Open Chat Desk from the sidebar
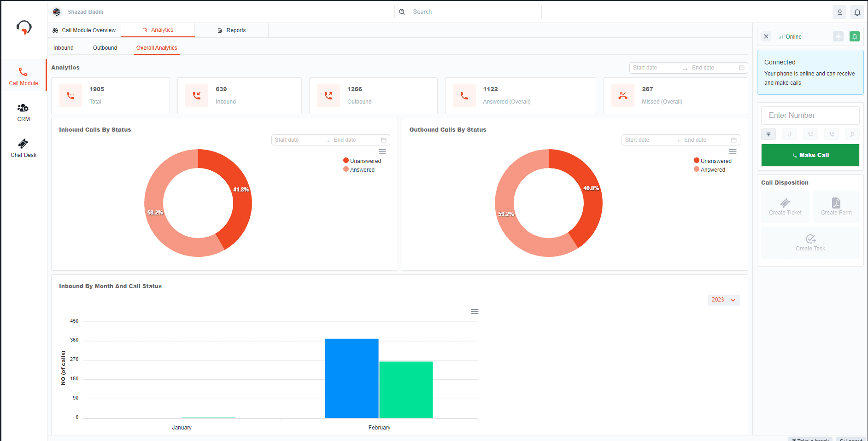 tap(23, 148)
